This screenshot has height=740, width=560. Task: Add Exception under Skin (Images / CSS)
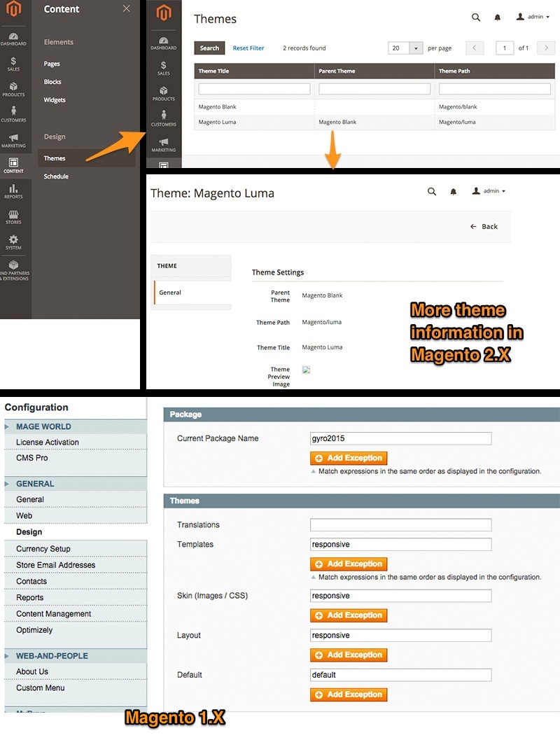click(349, 615)
